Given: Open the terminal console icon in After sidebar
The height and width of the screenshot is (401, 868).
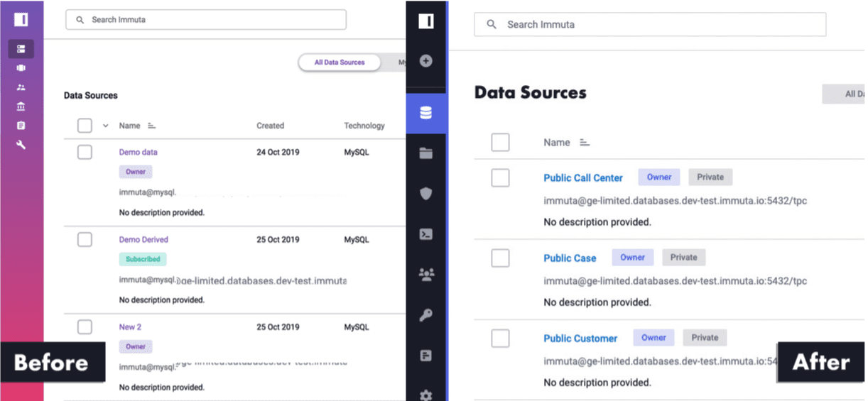Looking at the screenshot, I should point(426,234).
